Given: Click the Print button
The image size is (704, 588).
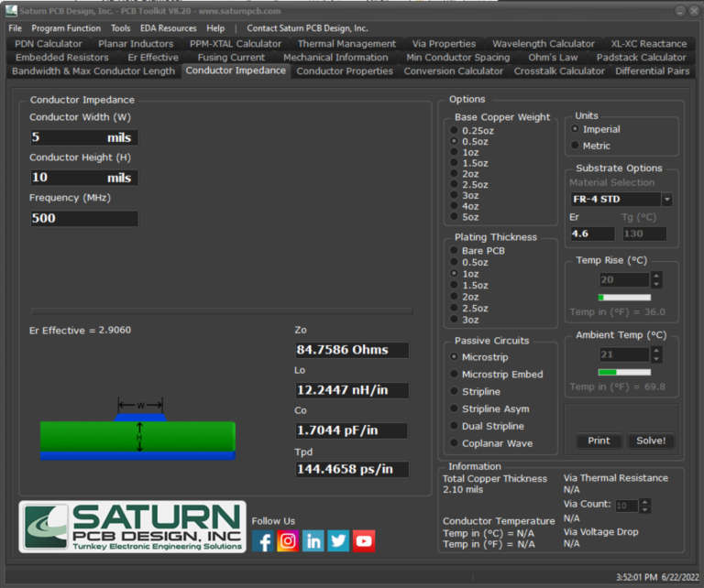Looking at the screenshot, I should tap(599, 441).
